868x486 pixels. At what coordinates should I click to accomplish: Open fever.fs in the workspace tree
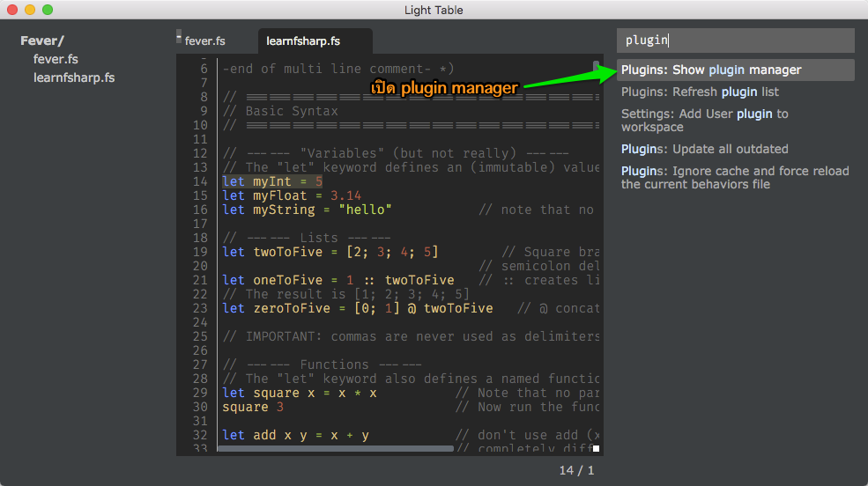tap(56, 59)
